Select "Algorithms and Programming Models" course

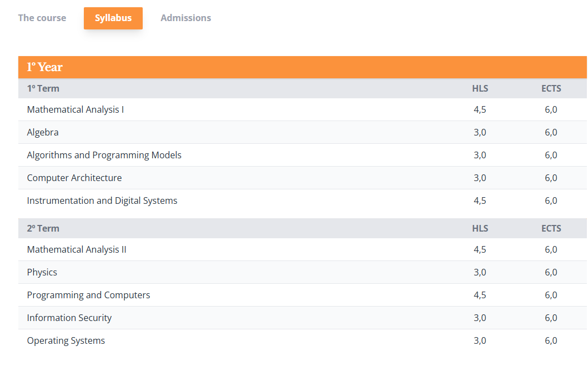click(x=104, y=156)
